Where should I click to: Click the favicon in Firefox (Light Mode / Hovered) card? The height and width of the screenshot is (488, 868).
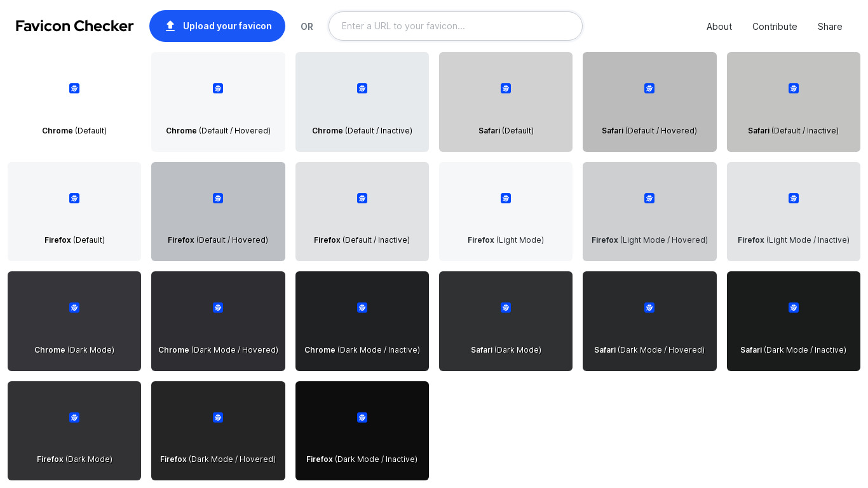(x=649, y=198)
